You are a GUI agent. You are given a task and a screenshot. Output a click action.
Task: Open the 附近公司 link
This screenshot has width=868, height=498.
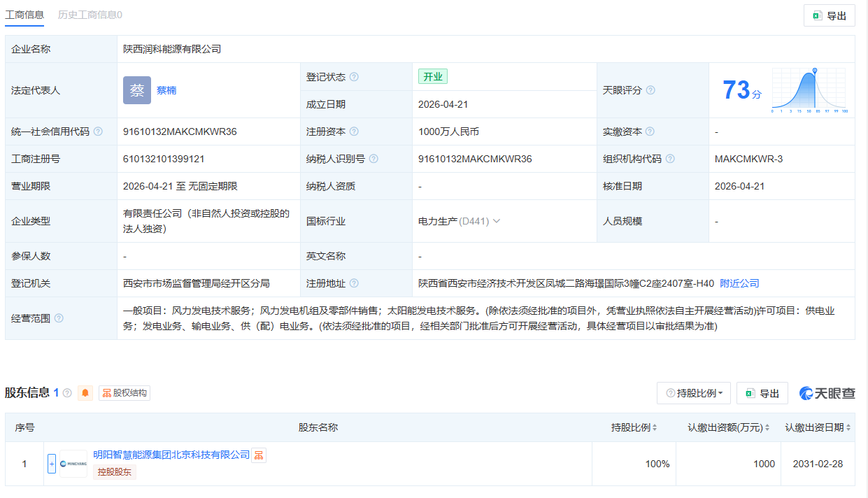739,283
